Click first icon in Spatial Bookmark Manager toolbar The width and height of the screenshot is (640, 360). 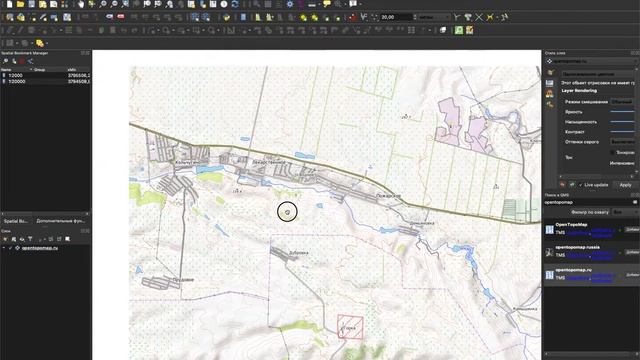point(5,61)
